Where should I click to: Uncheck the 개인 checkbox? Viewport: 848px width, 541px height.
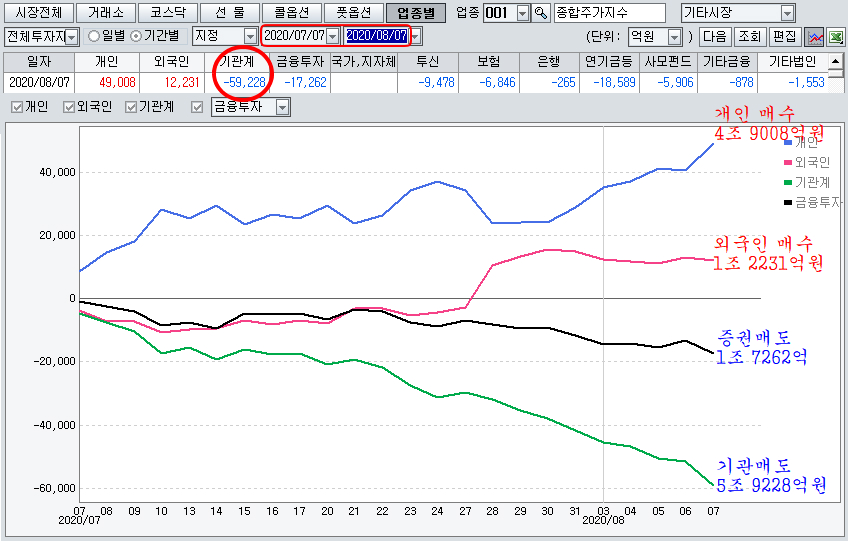(x=16, y=107)
